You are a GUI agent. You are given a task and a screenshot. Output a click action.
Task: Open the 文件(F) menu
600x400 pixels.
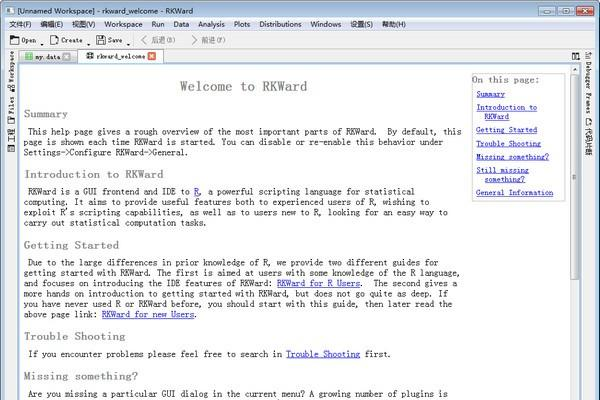(20, 24)
